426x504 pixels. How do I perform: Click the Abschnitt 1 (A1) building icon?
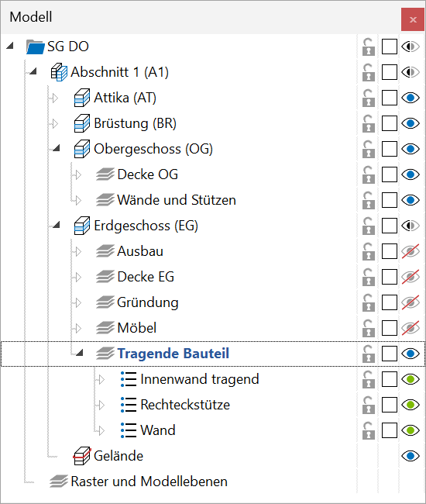tap(59, 72)
